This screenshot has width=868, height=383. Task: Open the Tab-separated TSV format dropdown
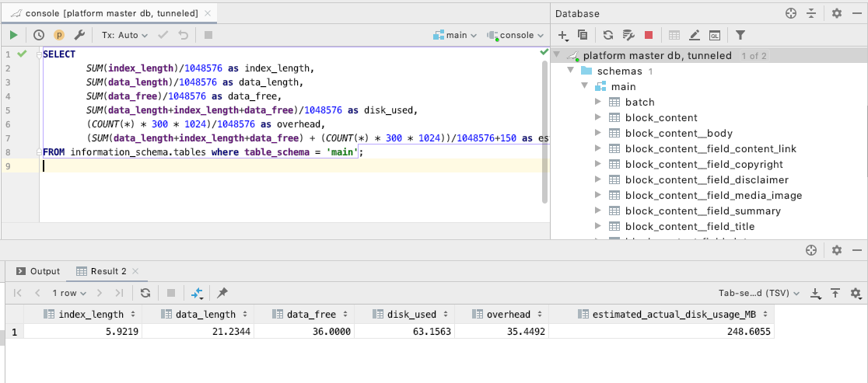pos(759,293)
